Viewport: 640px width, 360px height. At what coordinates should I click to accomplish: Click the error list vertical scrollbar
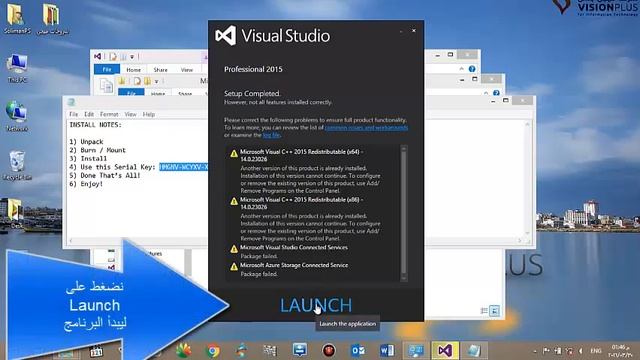coord(404,213)
